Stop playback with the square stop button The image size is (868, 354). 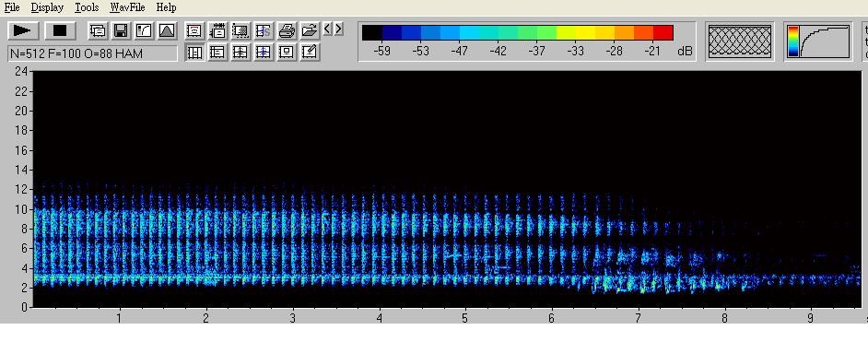(60, 30)
